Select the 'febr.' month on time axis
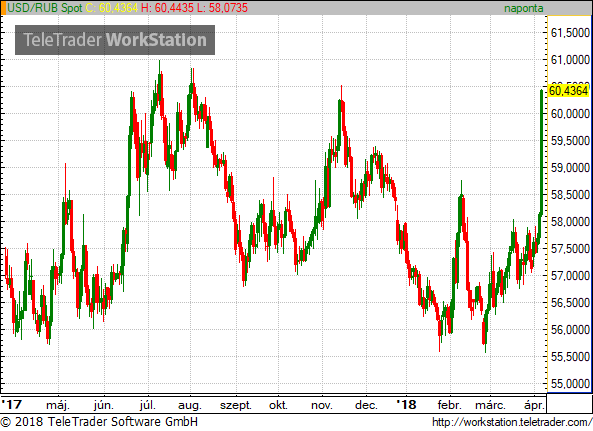The height and width of the screenshot is (431, 593). 450,406
